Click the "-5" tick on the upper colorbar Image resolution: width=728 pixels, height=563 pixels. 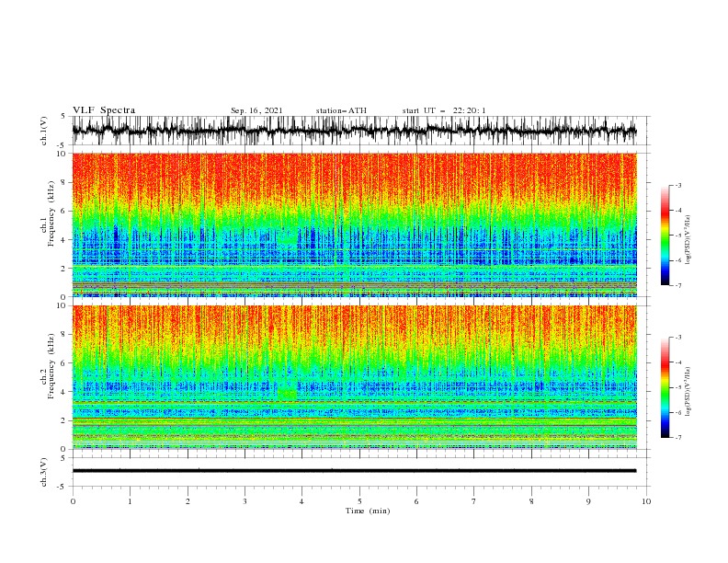point(678,236)
